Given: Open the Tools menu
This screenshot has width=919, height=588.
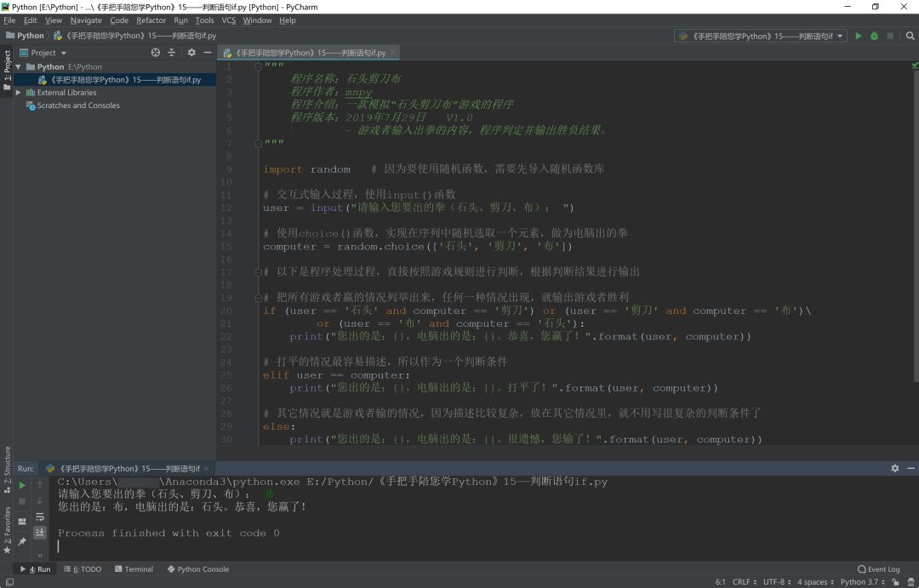Looking at the screenshot, I should click(204, 20).
